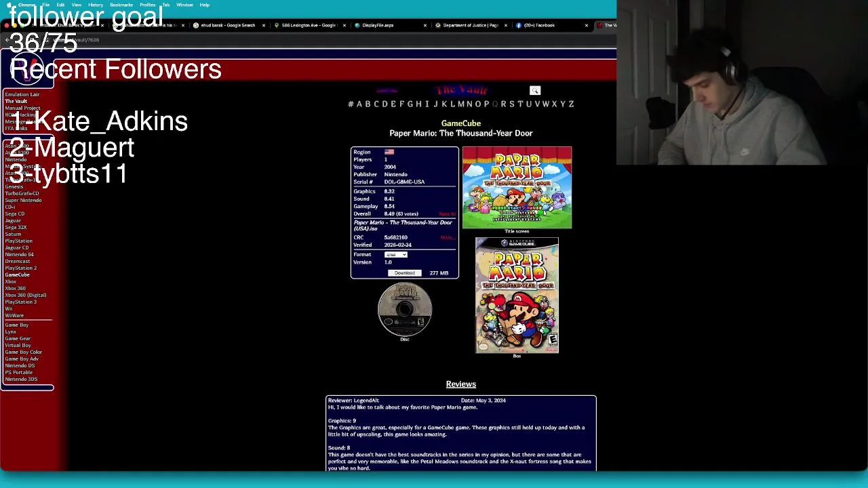The image size is (868, 488).
Task: Click the Facebook tab favicon
Action: (x=519, y=25)
